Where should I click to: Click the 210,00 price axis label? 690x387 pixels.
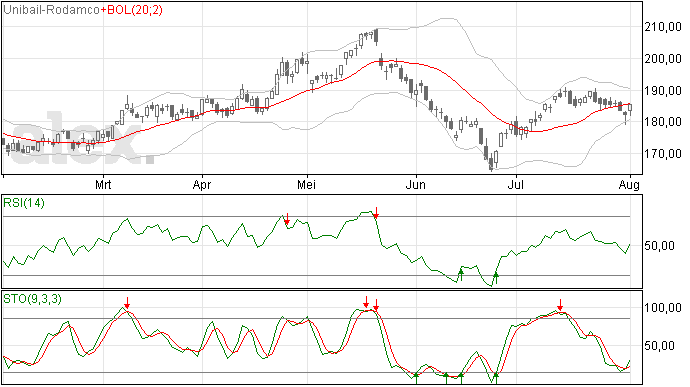tap(663, 27)
